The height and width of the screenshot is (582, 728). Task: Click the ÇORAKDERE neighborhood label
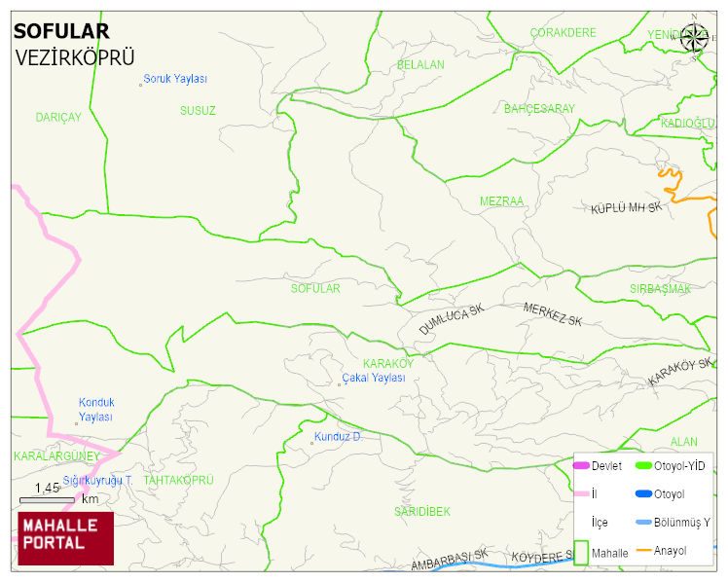pyautogui.click(x=564, y=33)
